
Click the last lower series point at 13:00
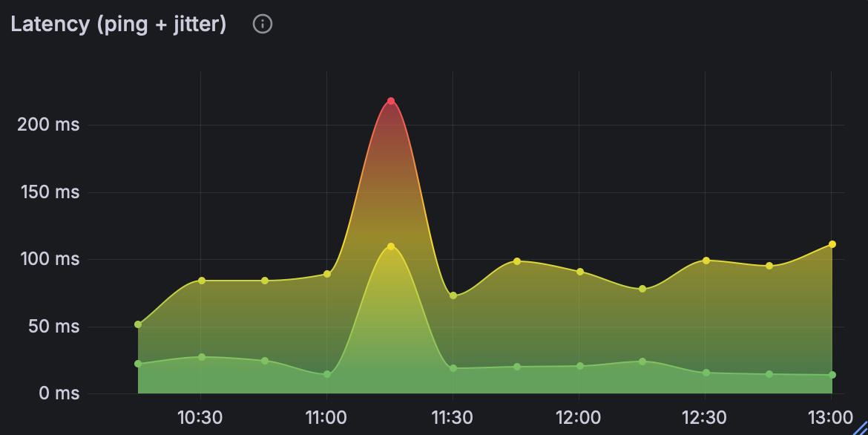[x=832, y=375]
